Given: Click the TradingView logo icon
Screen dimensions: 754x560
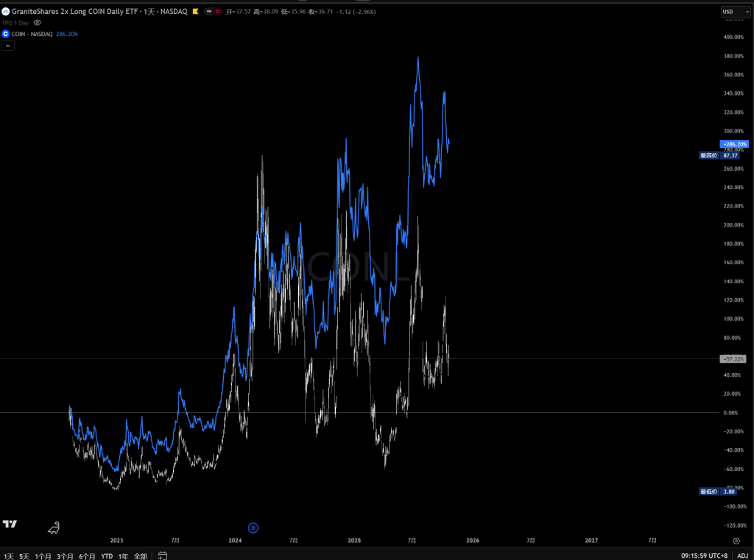Looking at the screenshot, I should click(x=10, y=524).
